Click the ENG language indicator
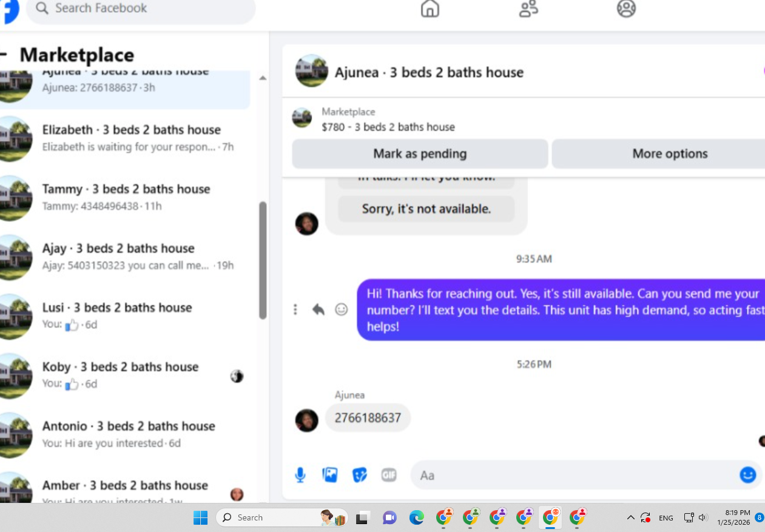 coord(666,518)
